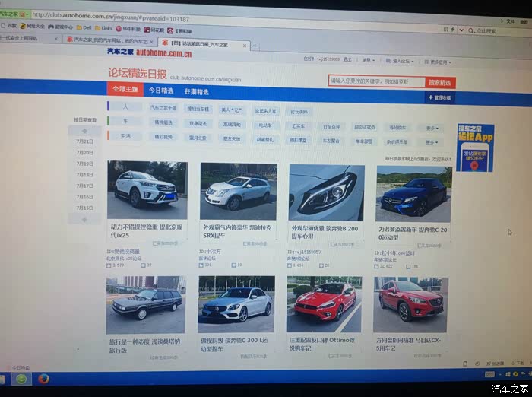The width and height of the screenshot is (532, 397).
Task: Open the green browser icon in taskbar
Action: coord(22,378)
